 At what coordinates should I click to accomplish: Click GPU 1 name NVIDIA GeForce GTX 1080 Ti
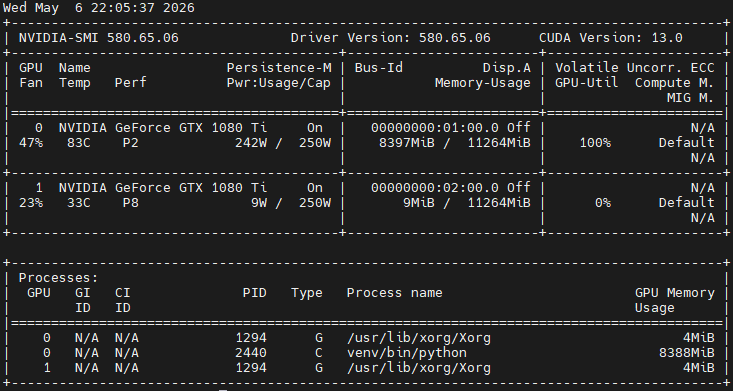click(x=163, y=188)
